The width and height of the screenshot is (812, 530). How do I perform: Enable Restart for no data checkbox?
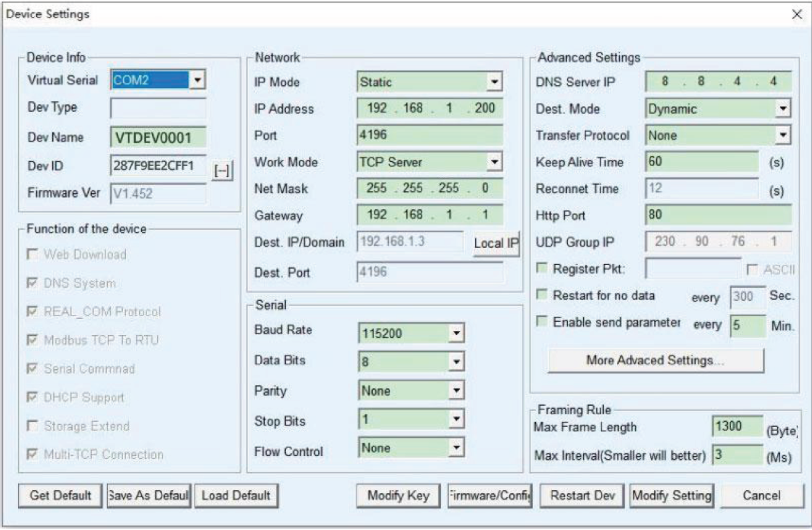542,295
